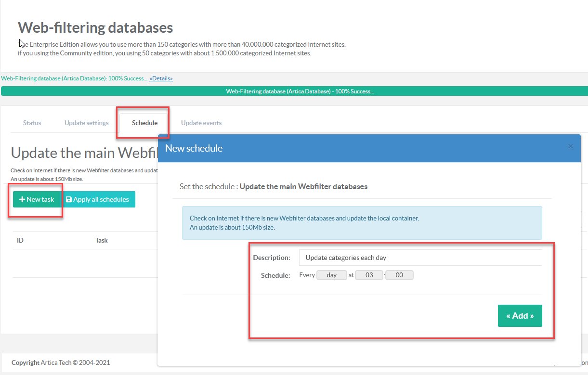Open the schedule frequency 'day' dropdown

(331, 275)
